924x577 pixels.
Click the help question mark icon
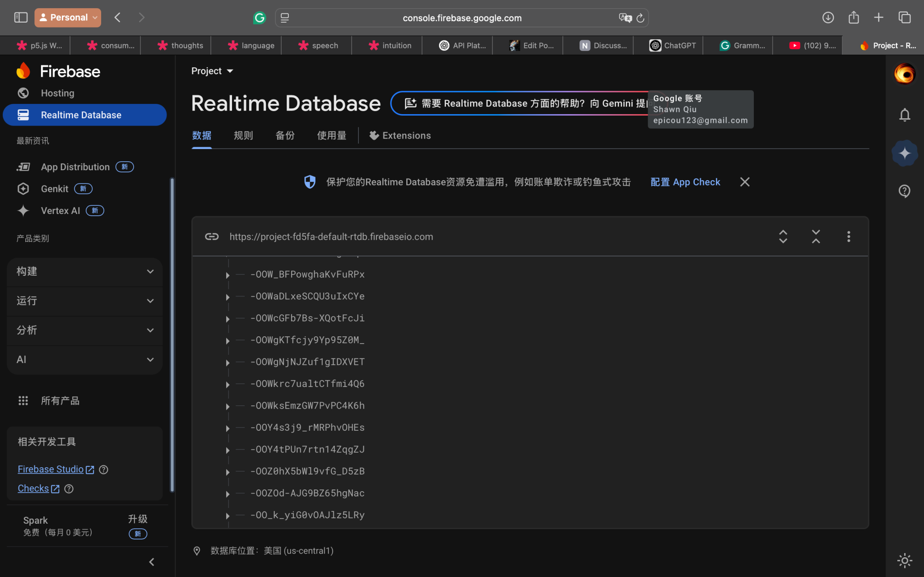pos(904,191)
